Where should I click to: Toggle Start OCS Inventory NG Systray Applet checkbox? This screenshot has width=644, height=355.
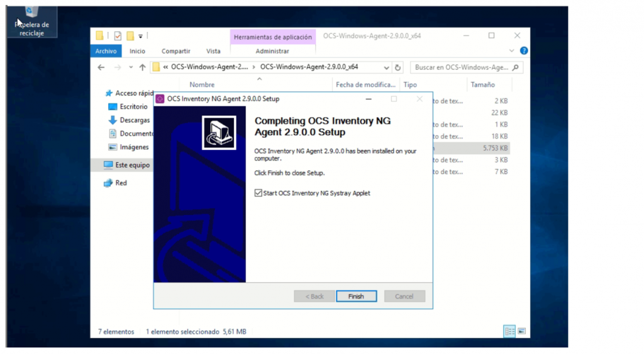point(258,193)
